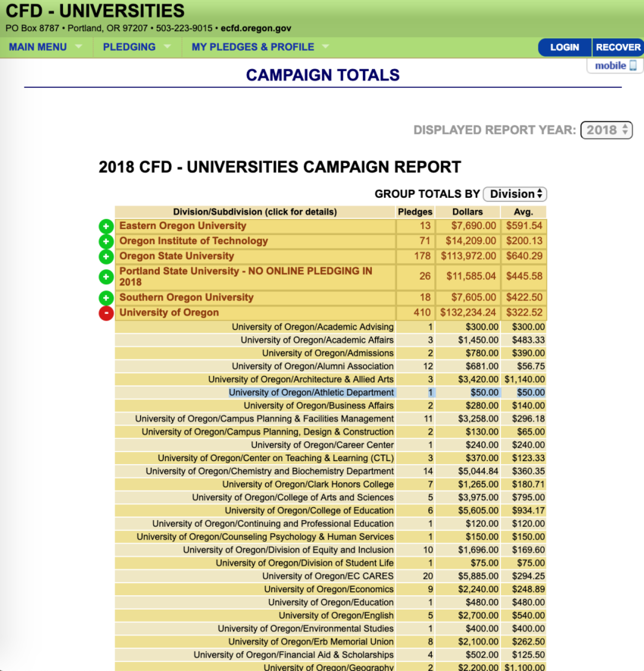The width and height of the screenshot is (644, 671).
Task: Click the Pledges column header
Action: click(x=414, y=212)
